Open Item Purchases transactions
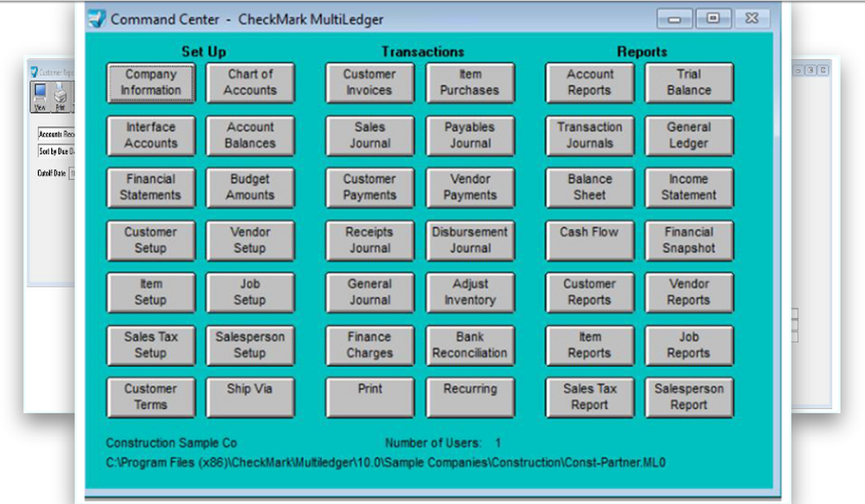This screenshot has height=504, width=865. [x=470, y=83]
